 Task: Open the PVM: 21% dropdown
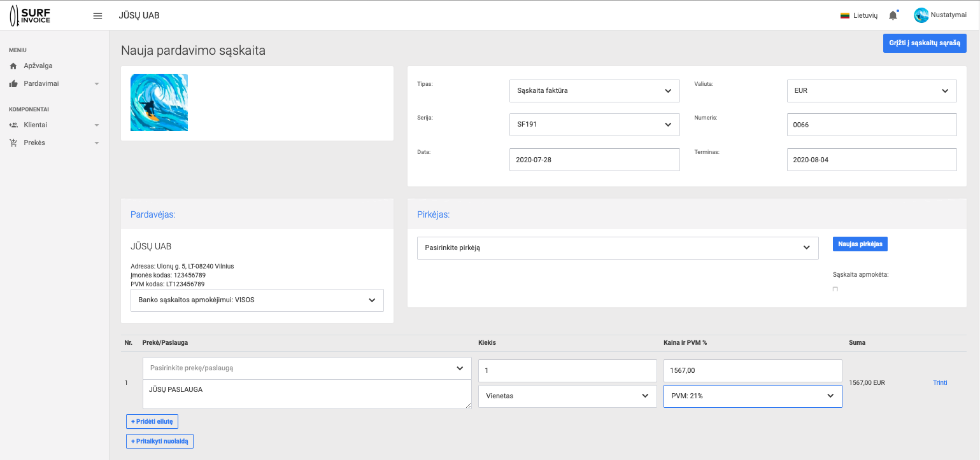753,396
